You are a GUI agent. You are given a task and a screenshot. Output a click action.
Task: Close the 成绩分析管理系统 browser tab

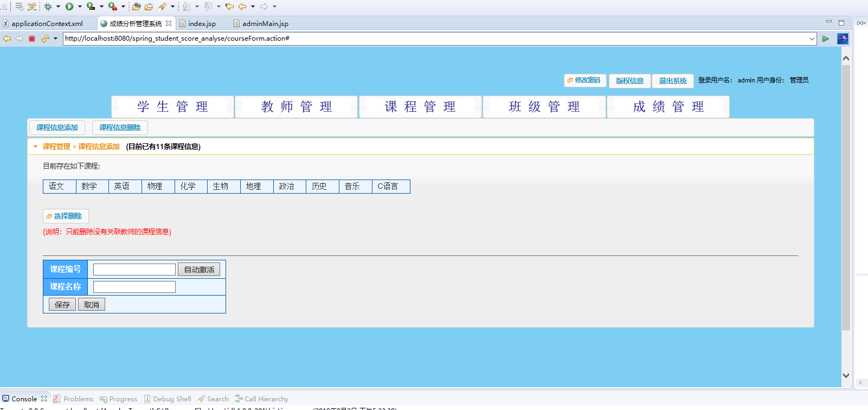point(169,23)
